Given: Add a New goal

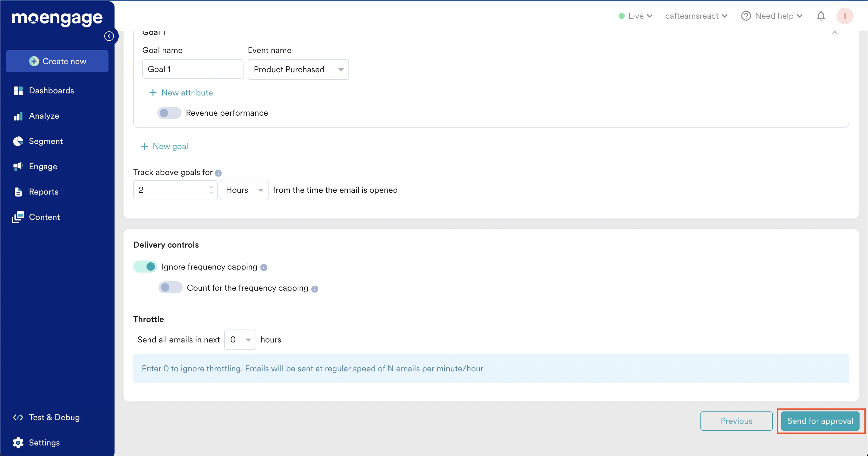Looking at the screenshot, I should pos(164,146).
